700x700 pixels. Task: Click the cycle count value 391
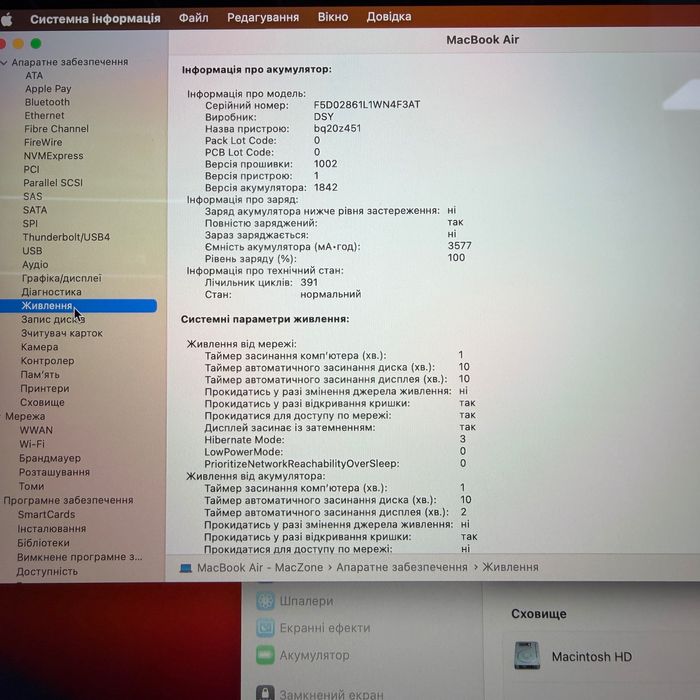[309, 283]
